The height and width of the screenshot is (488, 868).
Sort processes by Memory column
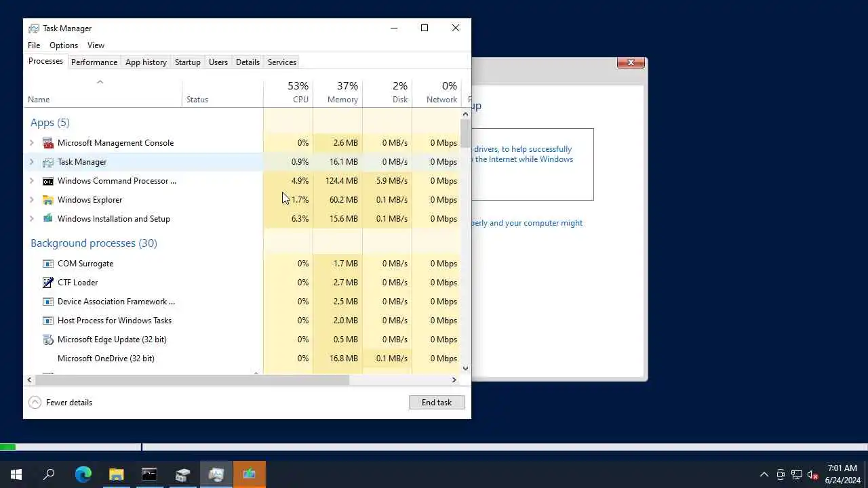coord(338,93)
